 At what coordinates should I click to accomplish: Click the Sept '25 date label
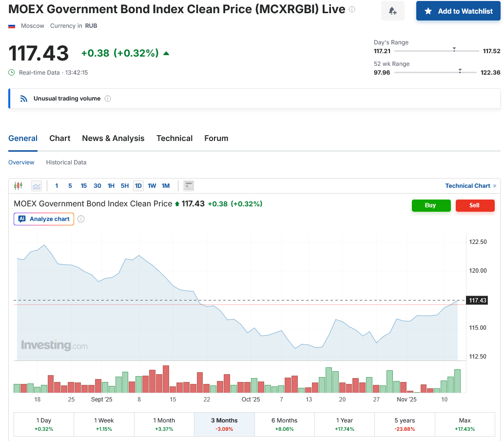tap(101, 400)
